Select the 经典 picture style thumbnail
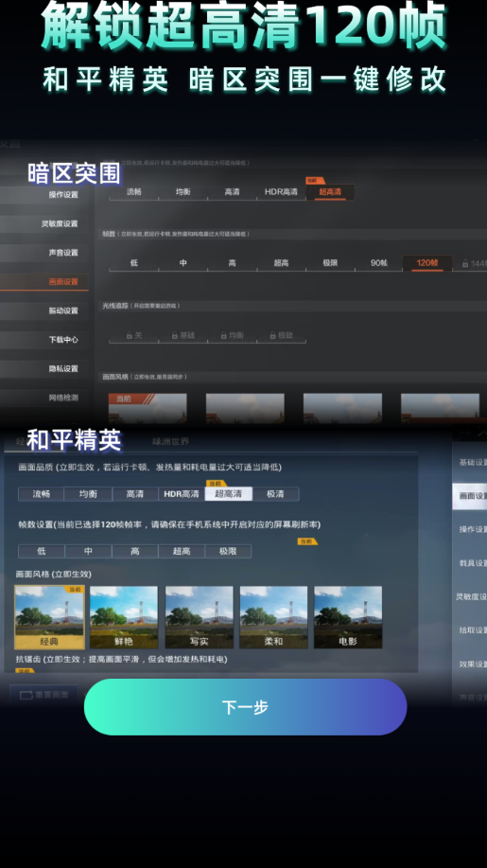487x868 pixels. (x=50, y=617)
